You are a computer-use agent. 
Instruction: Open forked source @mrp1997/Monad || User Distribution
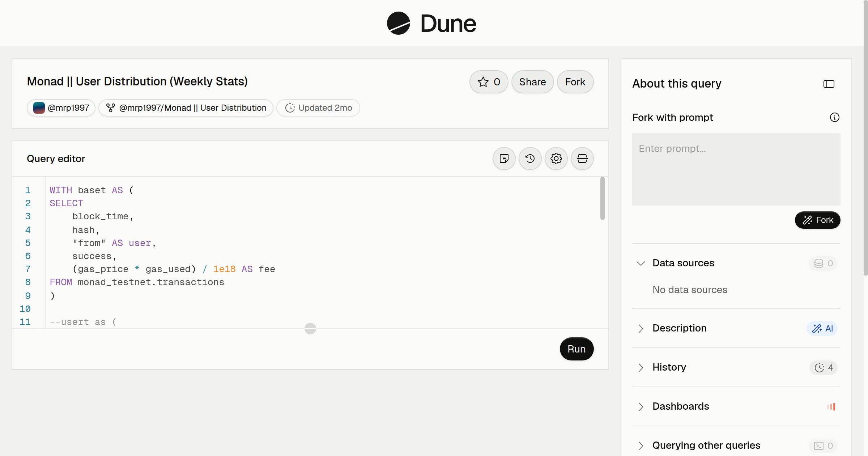tap(186, 108)
